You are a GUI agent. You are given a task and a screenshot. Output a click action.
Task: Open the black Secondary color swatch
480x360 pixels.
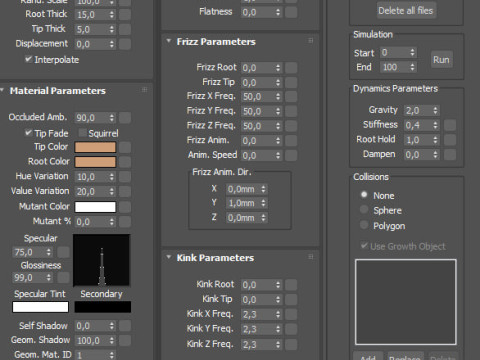103,307
